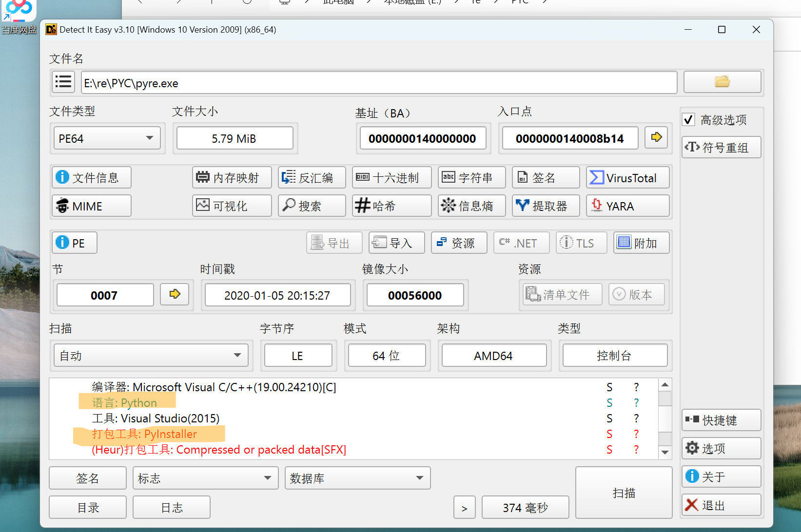Open 资源 resources viewer button
Image resolution: width=801 pixels, height=532 pixels.
click(459, 243)
